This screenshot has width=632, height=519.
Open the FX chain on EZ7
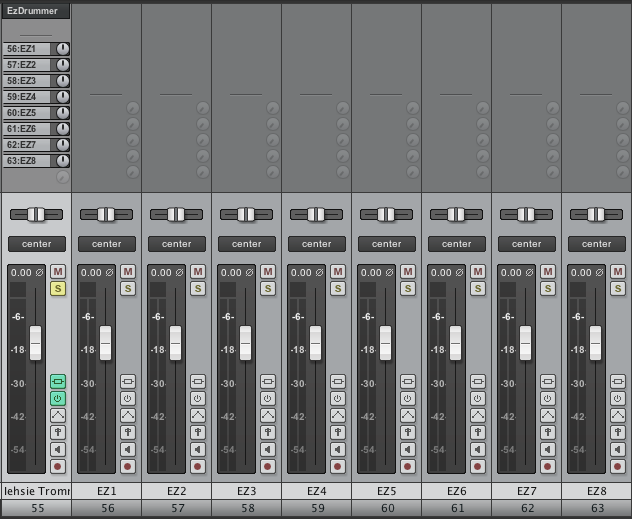click(548, 381)
